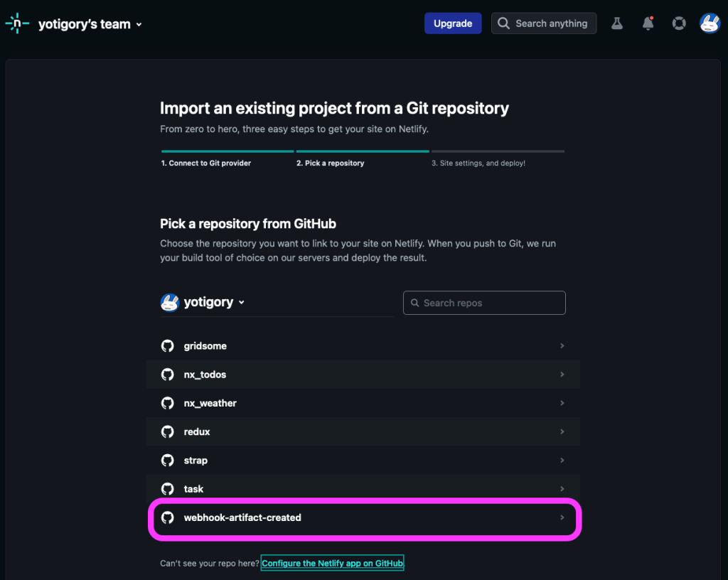Viewport: 728px width, 580px height.
Task: Select the nx_todos repository
Action: click(x=363, y=375)
